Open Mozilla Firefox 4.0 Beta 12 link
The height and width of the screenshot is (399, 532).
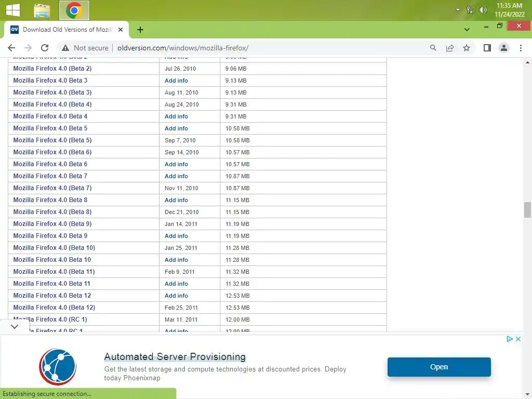point(52,296)
